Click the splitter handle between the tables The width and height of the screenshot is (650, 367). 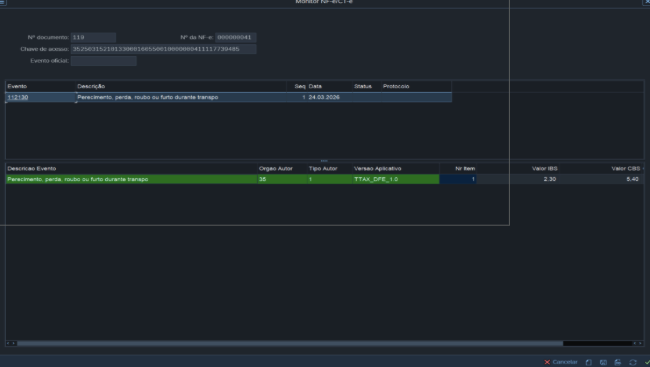point(324,160)
